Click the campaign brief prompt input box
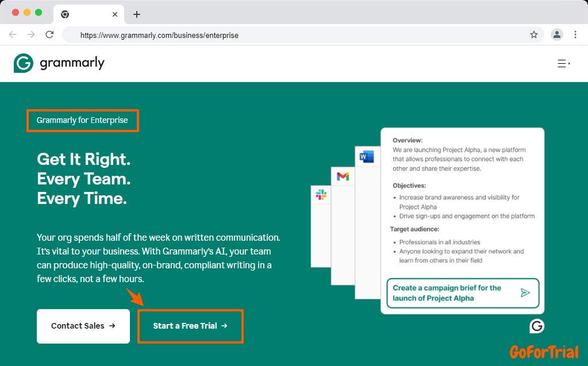The image size is (588, 366). [463, 293]
